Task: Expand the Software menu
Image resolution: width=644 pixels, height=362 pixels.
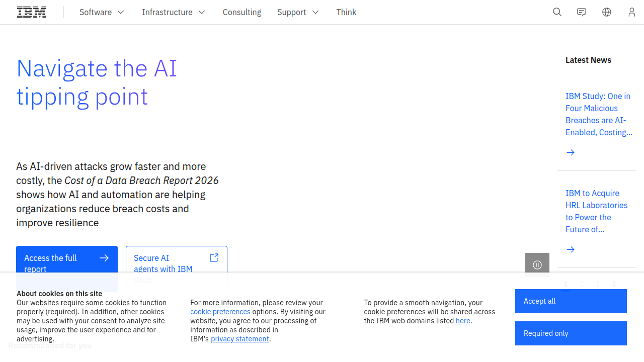Action: point(102,12)
